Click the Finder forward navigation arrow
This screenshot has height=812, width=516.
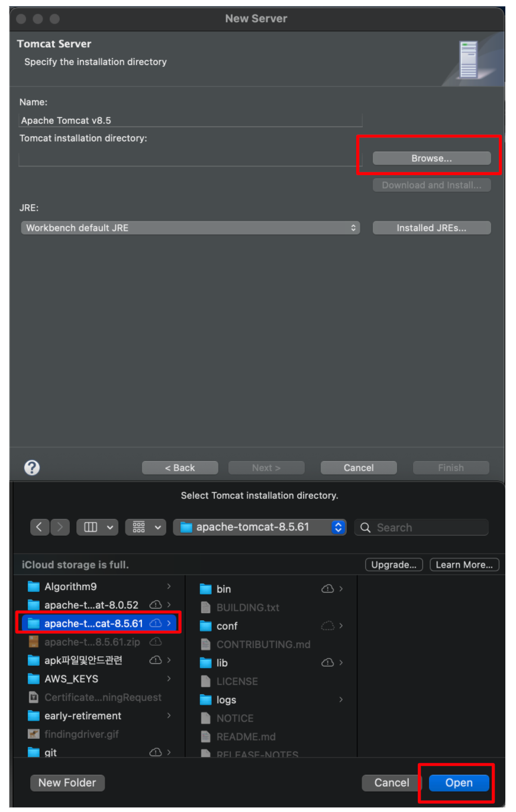pos(60,527)
